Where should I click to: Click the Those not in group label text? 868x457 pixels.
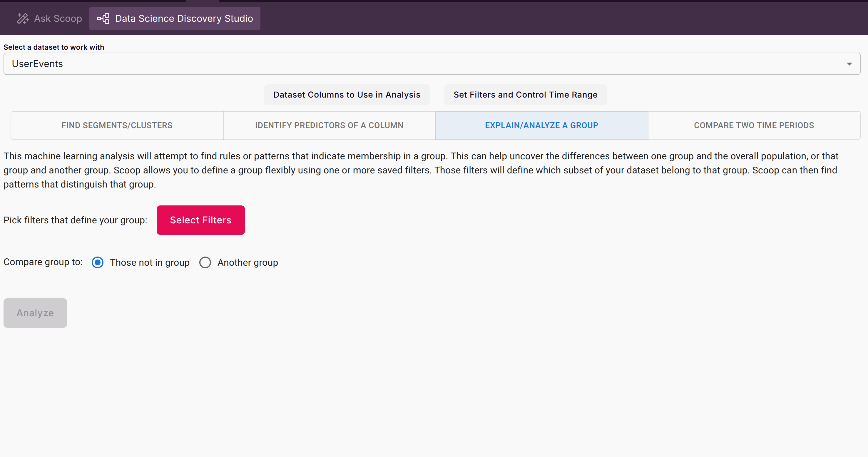150,262
